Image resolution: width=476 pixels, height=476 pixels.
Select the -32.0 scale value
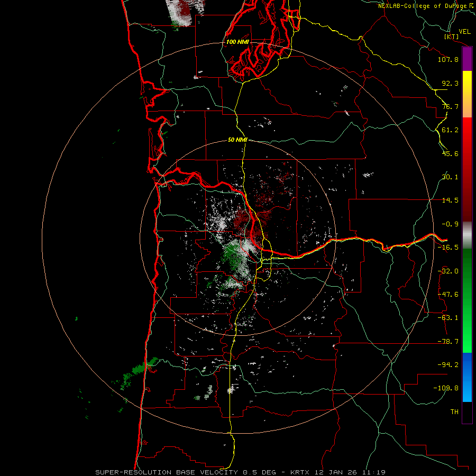tap(448, 271)
